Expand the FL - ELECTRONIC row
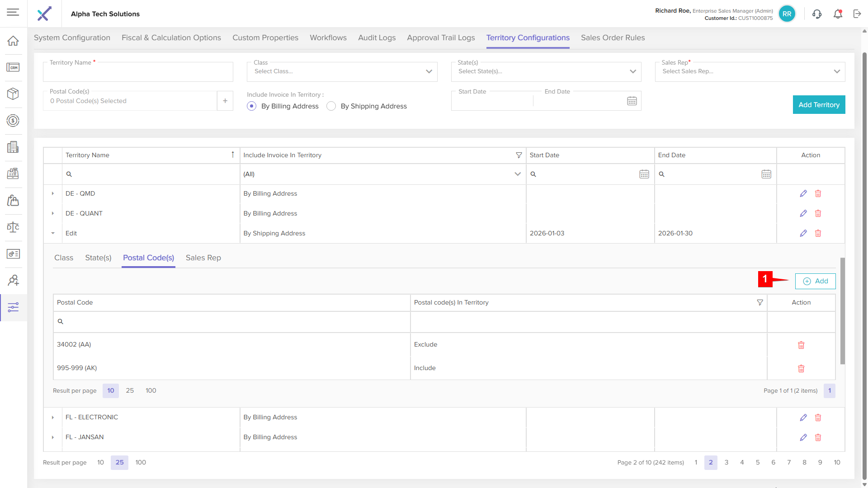Image resolution: width=868 pixels, height=488 pixels. 53,418
